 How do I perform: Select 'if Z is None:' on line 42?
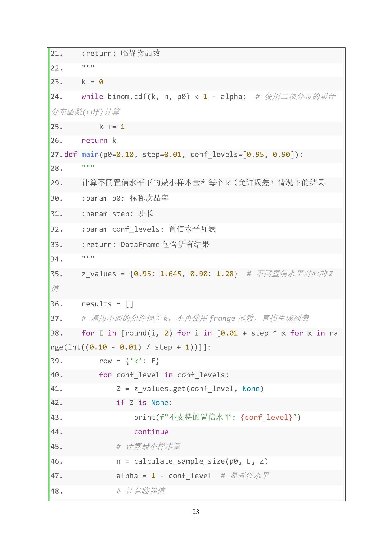tap(144, 403)
